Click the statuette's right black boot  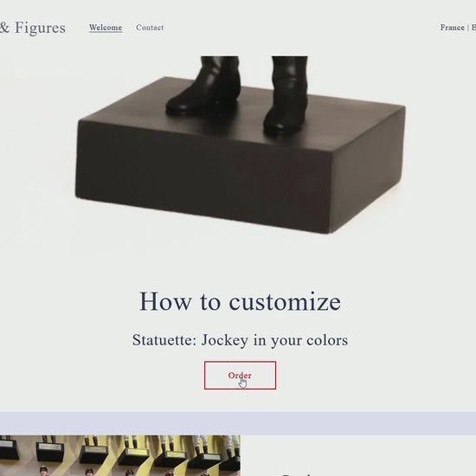[x=286, y=94]
